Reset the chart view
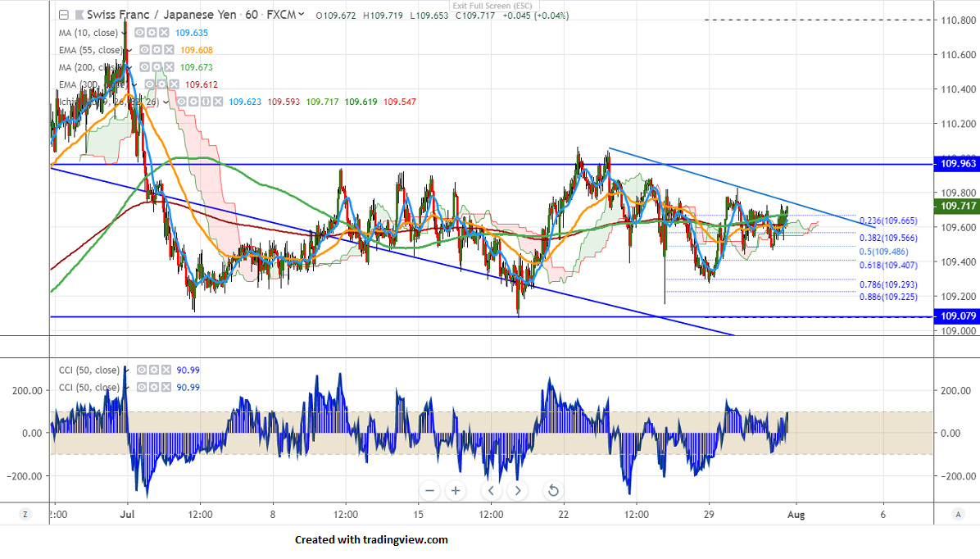Image resolution: width=980 pixels, height=559 pixels. [x=553, y=491]
